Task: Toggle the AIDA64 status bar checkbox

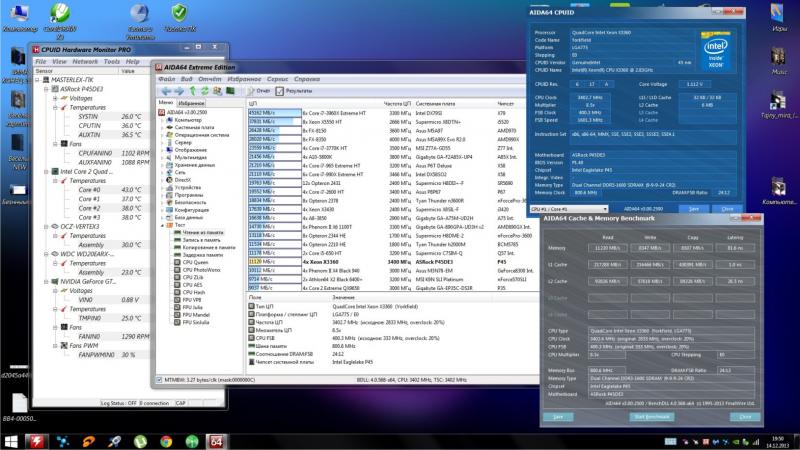Action: click(159, 380)
